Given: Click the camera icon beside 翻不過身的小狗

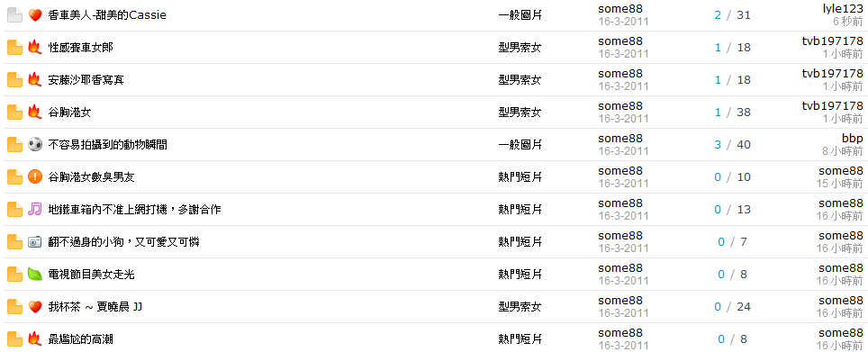Looking at the screenshot, I should (x=35, y=242).
